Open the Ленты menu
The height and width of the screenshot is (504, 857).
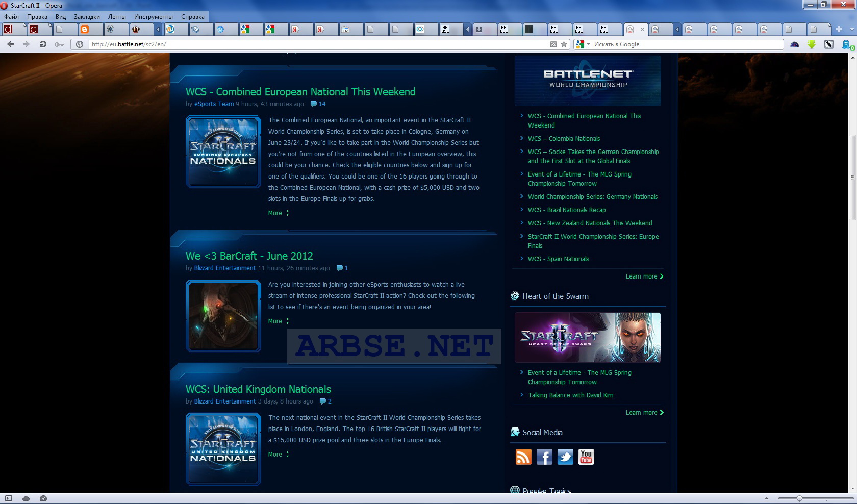tap(117, 17)
